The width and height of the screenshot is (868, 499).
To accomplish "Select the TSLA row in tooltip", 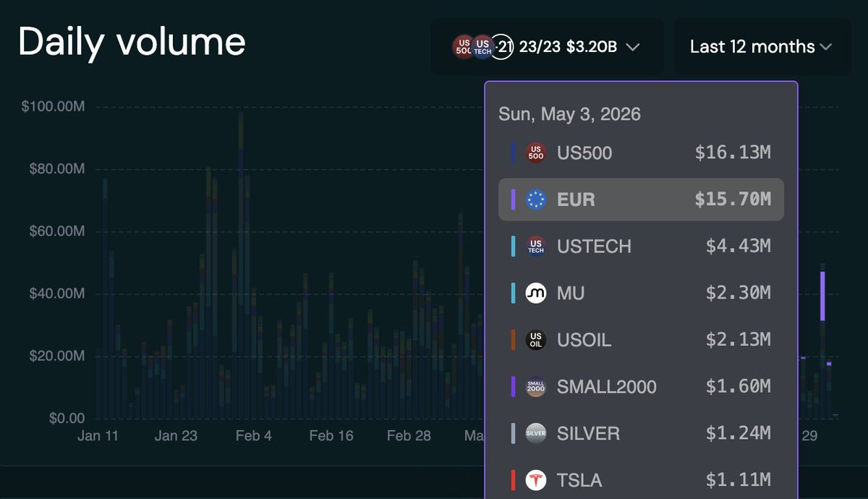I will pyautogui.click(x=641, y=480).
